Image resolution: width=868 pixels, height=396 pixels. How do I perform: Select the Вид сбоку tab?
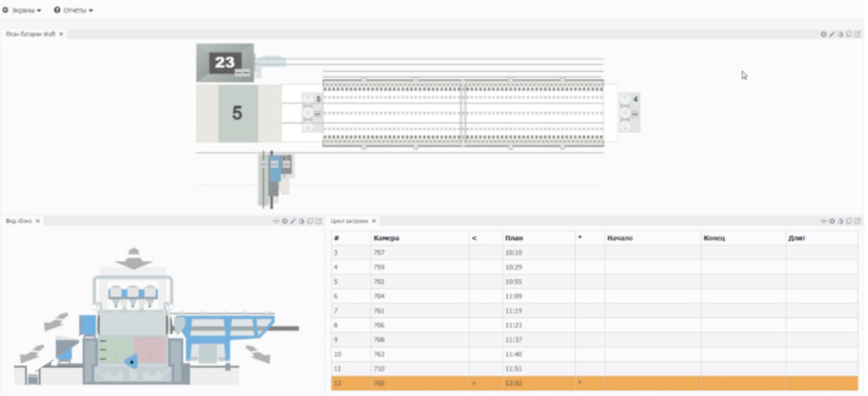point(19,221)
